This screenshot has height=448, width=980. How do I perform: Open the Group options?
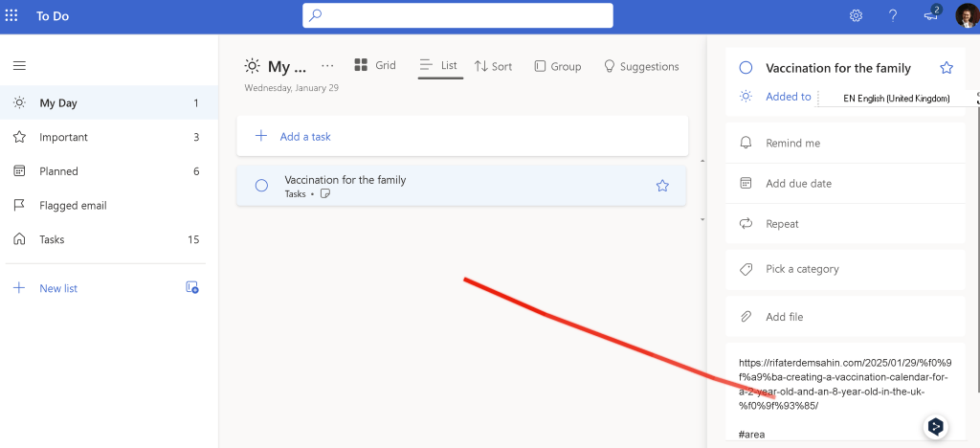point(558,66)
